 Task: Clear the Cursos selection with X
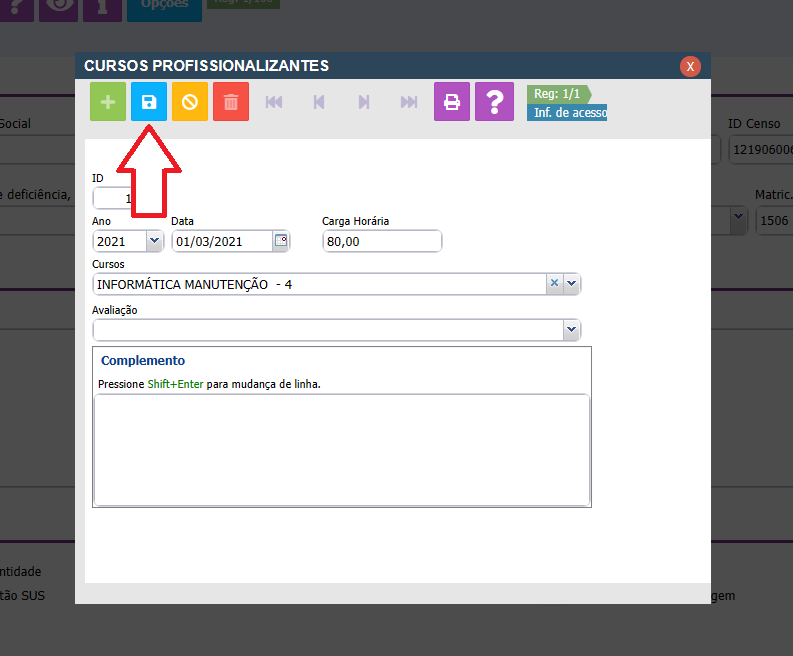(554, 284)
